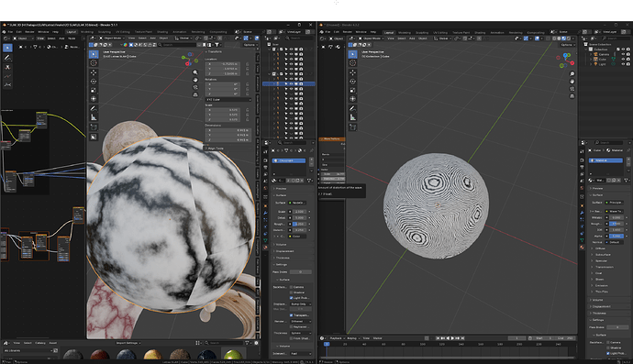Adjust the Roughness slider in left material panel
633x364 pixels.
point(300,224)
